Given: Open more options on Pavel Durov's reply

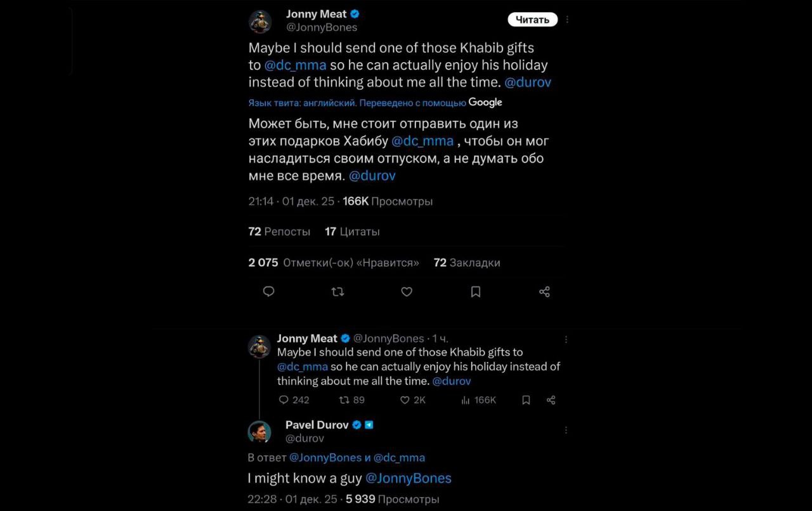Looking at the screenshot, I should (566, 430).
